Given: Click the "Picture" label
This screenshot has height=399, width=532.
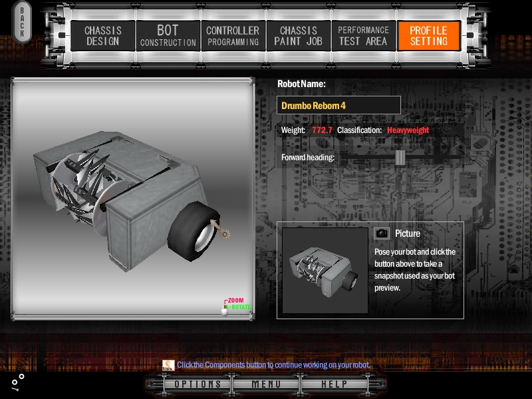Looking at the screenshot, I should (408, 233).
